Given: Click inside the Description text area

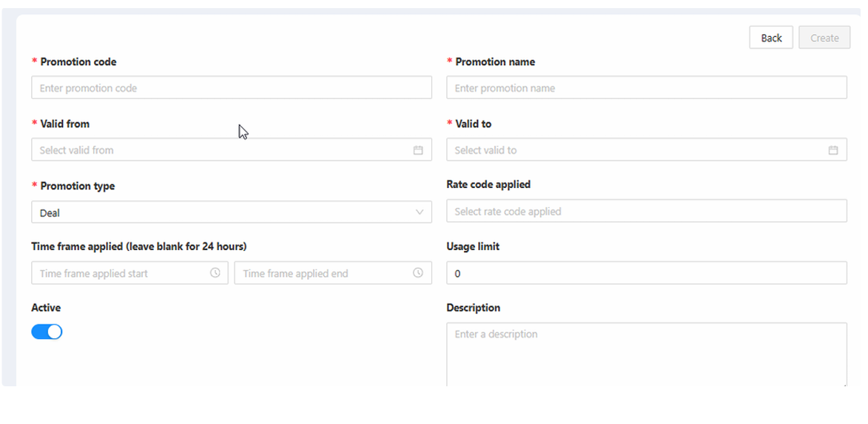Looking at the screenshot, I should pos(646,354).
